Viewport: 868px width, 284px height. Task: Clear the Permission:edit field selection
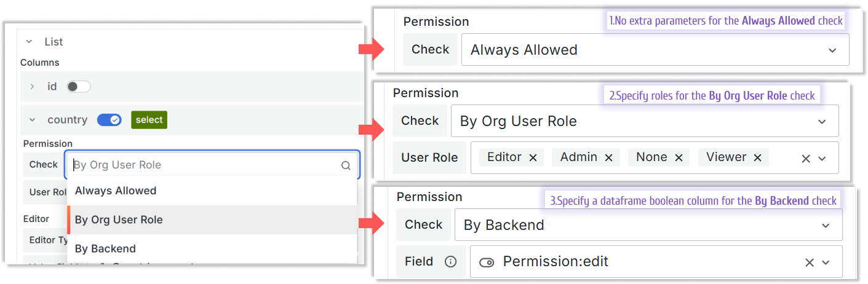point(810,262)
